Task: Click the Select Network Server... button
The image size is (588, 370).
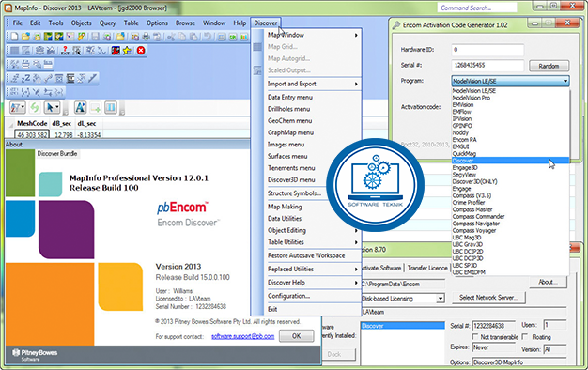Action: click(488, 298)
